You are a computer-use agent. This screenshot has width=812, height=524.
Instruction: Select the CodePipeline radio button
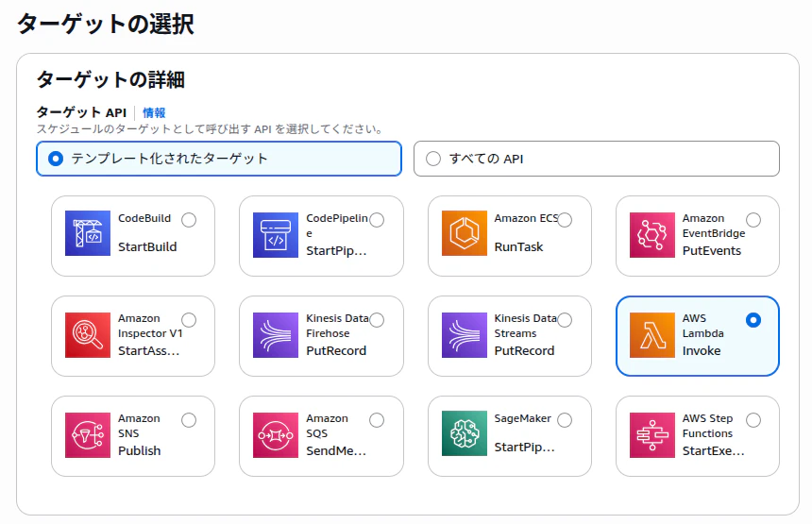point(377,220)
